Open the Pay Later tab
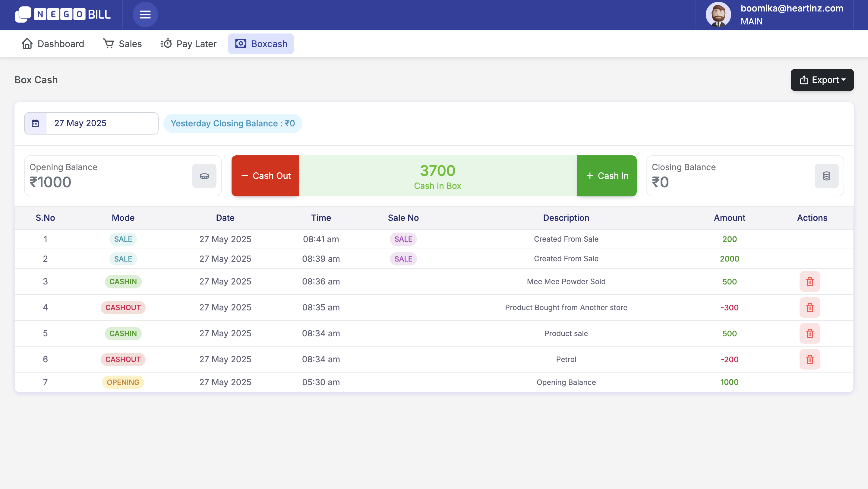Screen dimensions: 868x489 [x=188, y=44]
